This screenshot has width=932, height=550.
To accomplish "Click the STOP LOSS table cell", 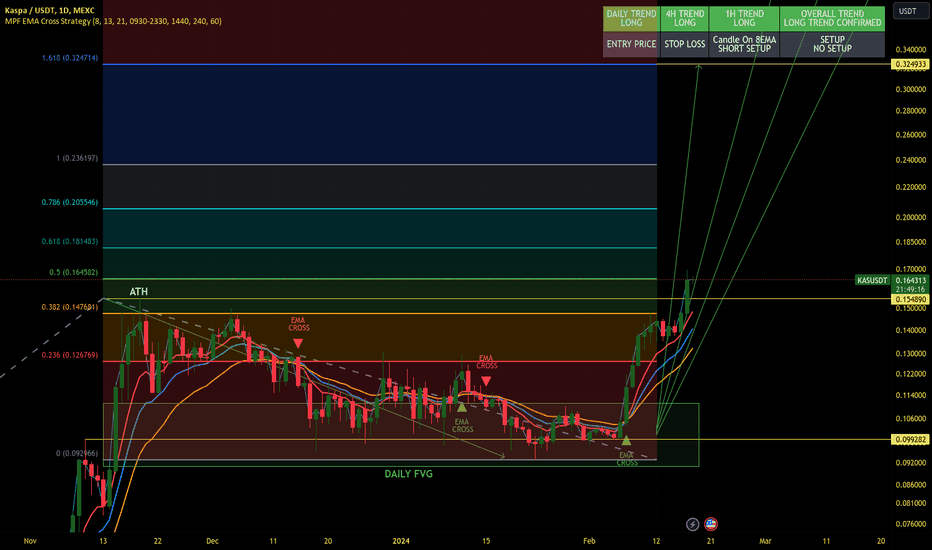I will [x=685, y=45].
